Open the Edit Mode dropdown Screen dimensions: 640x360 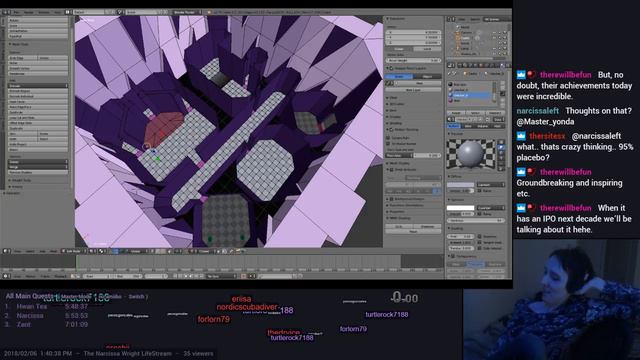[73, 251]
